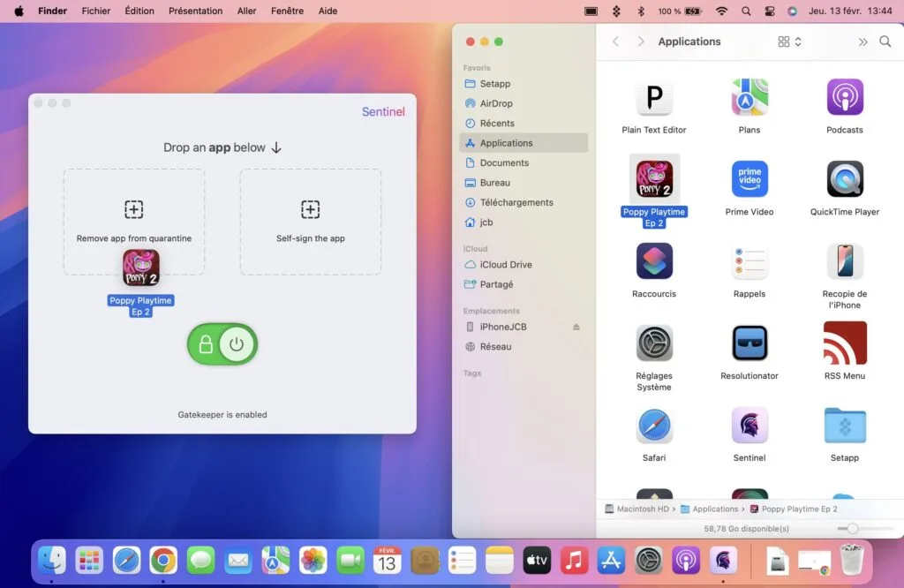Image resolution: width=904 pixels, height=588 pixels.
Task: Open Music from the Dock
Action: 574,561
